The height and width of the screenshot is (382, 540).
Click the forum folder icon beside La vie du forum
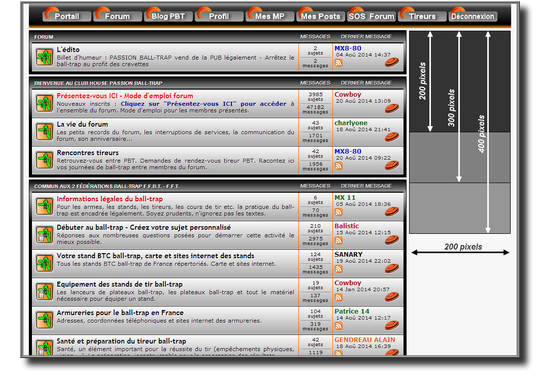pos(45,132)
